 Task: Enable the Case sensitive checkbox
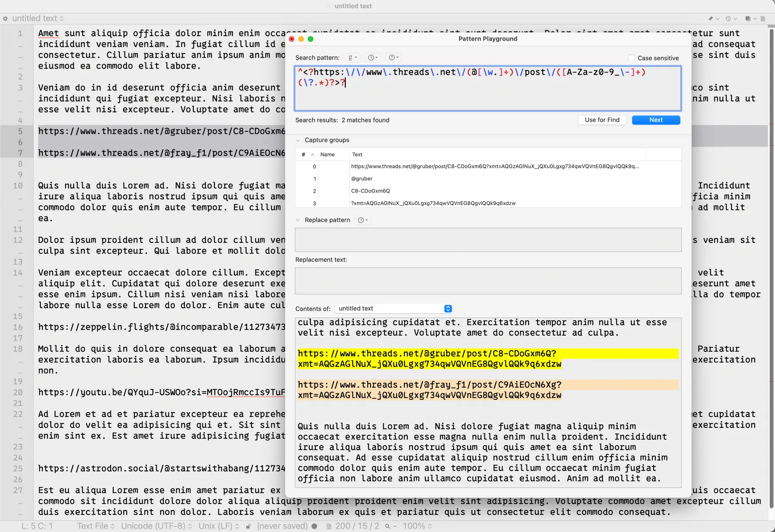click(x=631, y=58)
